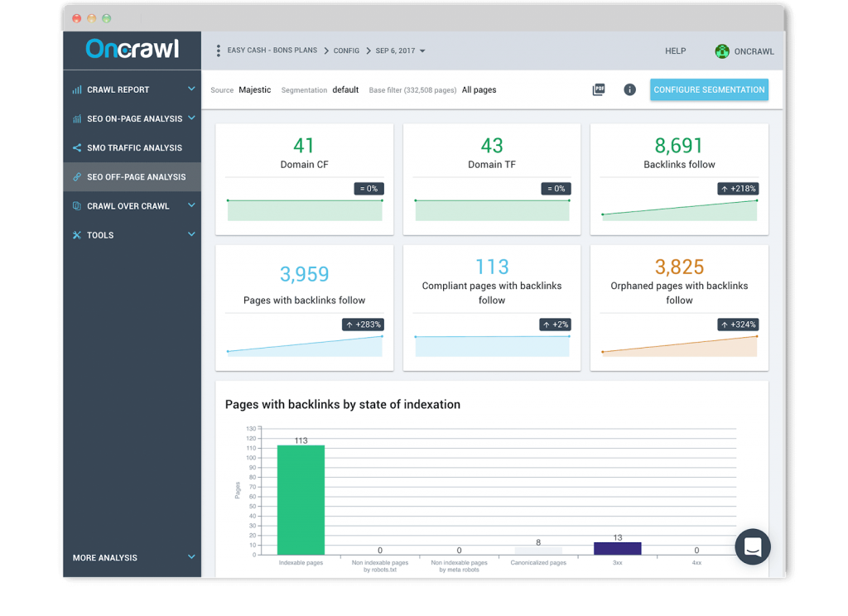
Task: Click the OnCrawl user avatar icon
Action: pyautogui.click(x=722, y=51)
